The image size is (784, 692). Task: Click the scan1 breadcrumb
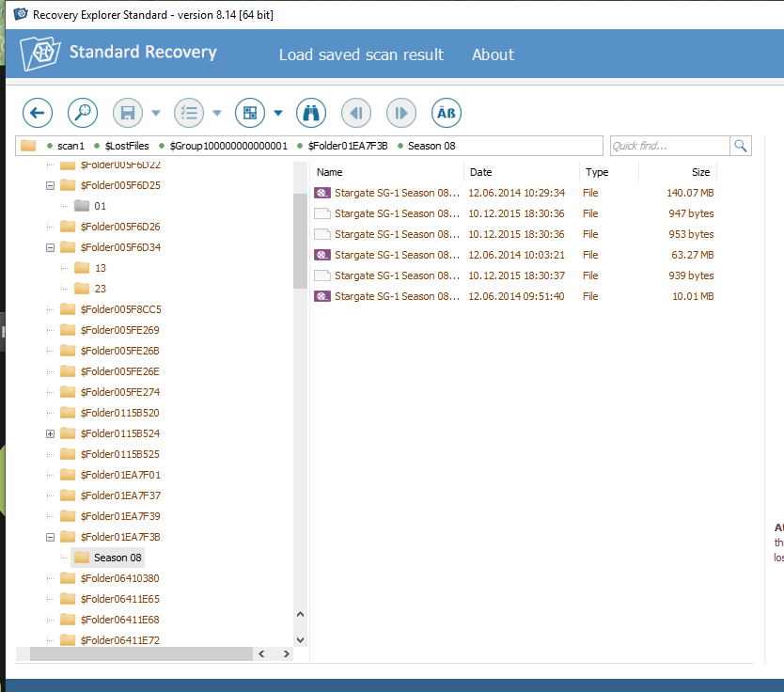click(71, 146)
